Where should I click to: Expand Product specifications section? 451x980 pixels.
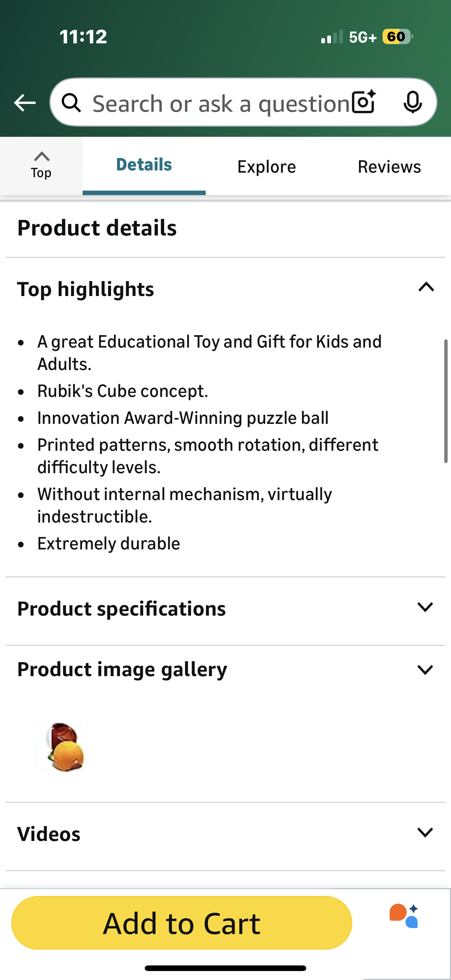pyautogui.click(x=425, y=607)
